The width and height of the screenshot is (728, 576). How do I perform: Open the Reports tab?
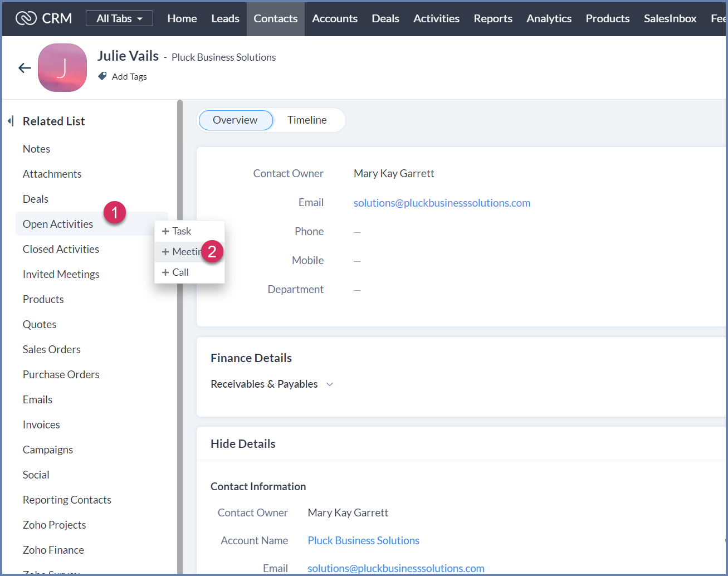pyautogui.click(x=493, y=18)
